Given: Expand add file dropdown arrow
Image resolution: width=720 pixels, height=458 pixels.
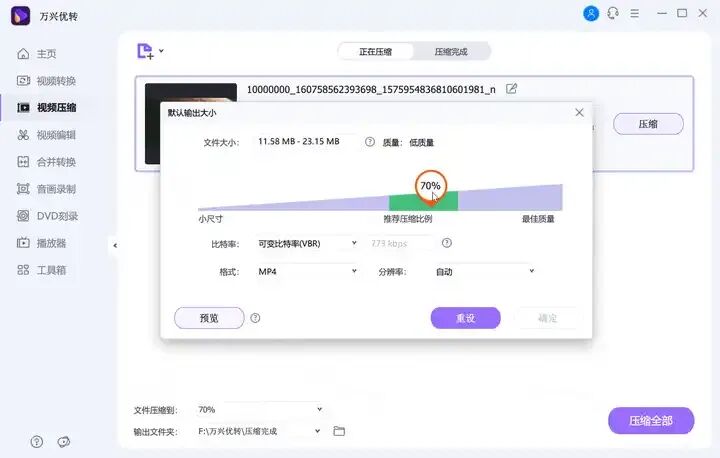Looking at the screenshot, I should [x=161, y=51].
